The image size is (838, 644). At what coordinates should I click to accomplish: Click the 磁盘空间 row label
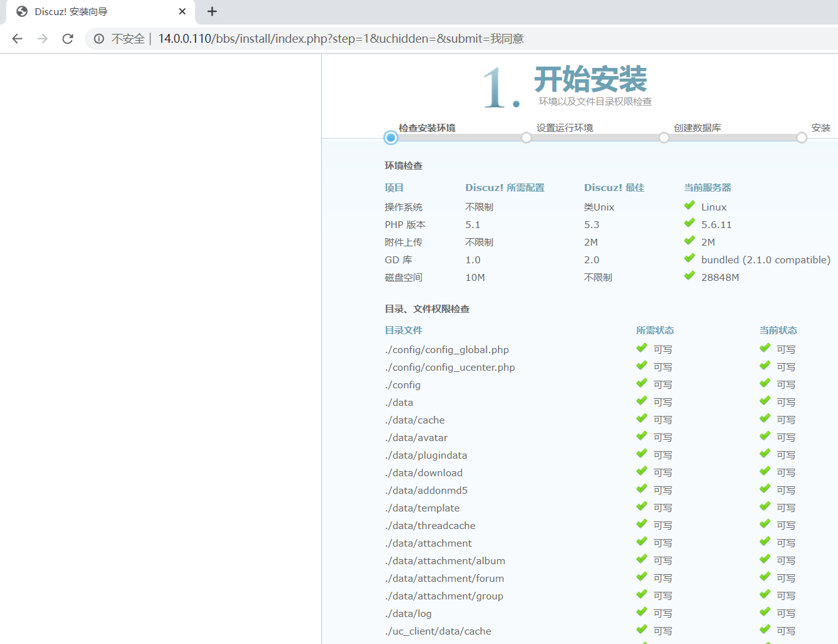point(404,278)
